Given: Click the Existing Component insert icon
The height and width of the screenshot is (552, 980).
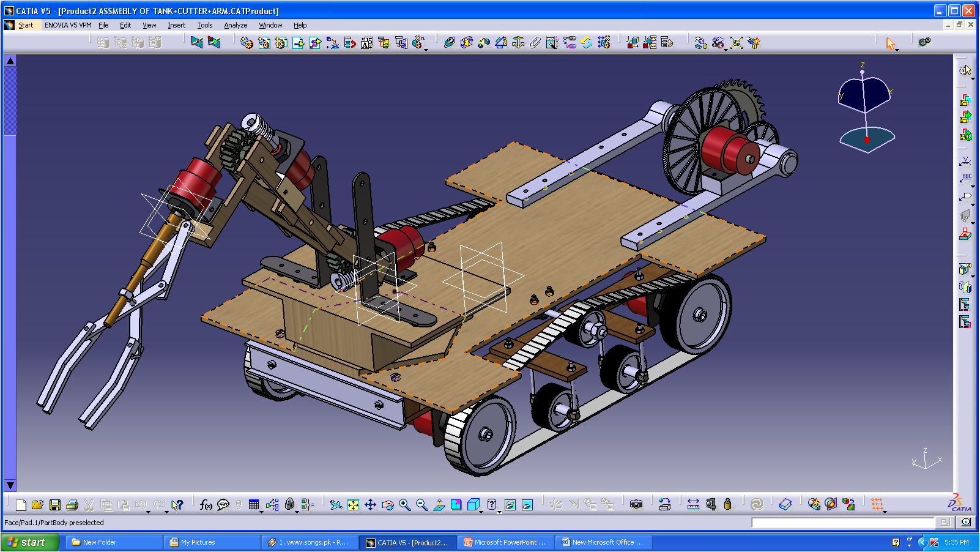Looking at the screenshot, I should pos(298,42).
